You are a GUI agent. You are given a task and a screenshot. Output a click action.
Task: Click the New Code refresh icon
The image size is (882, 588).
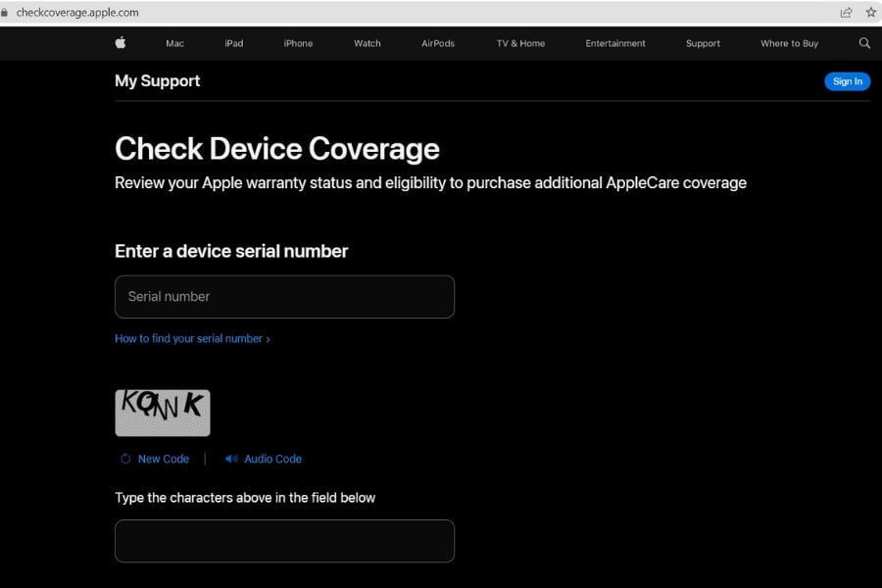(x=125, y=459)
